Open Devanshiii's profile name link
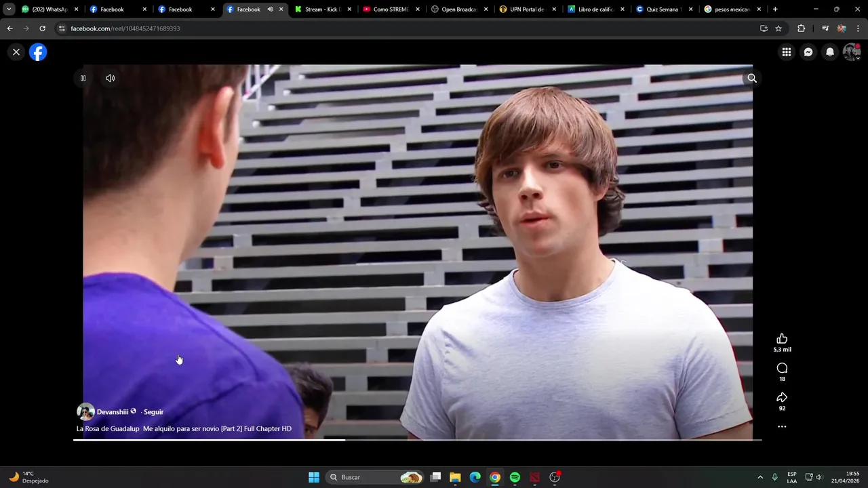The width and height of the screenshot is (868, 488). pos(113,412)
